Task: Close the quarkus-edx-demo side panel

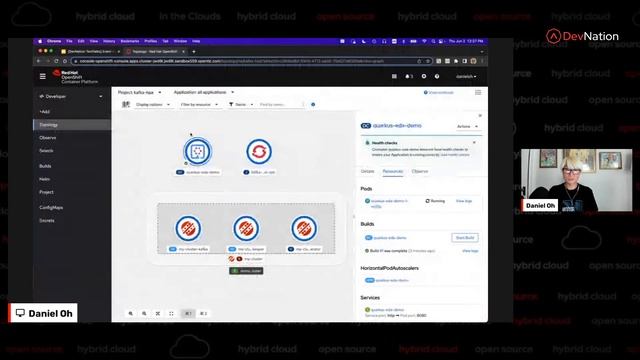Action: (x=480, y=116)
